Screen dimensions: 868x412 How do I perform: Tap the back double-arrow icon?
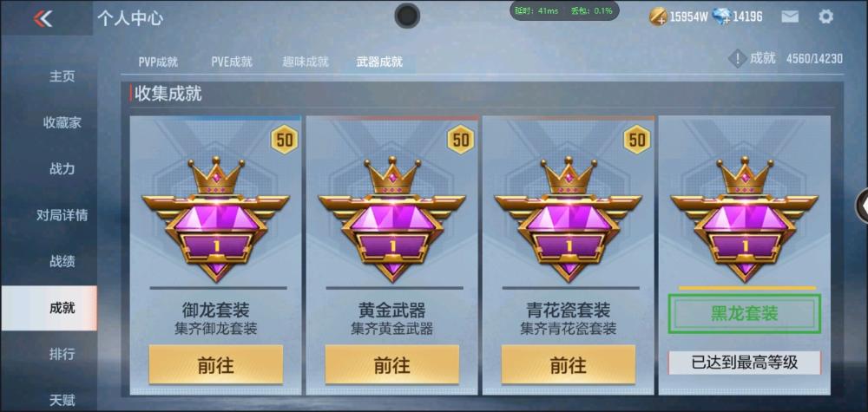43,18
